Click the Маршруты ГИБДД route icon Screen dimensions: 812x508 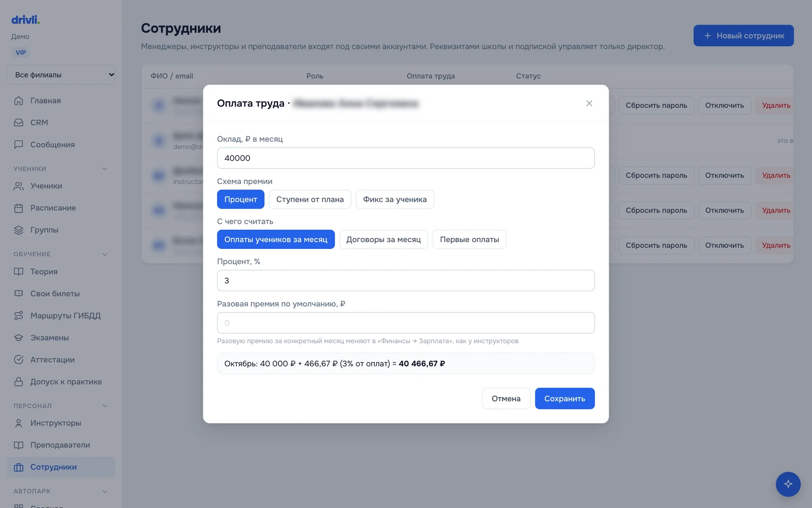point(19,316)
